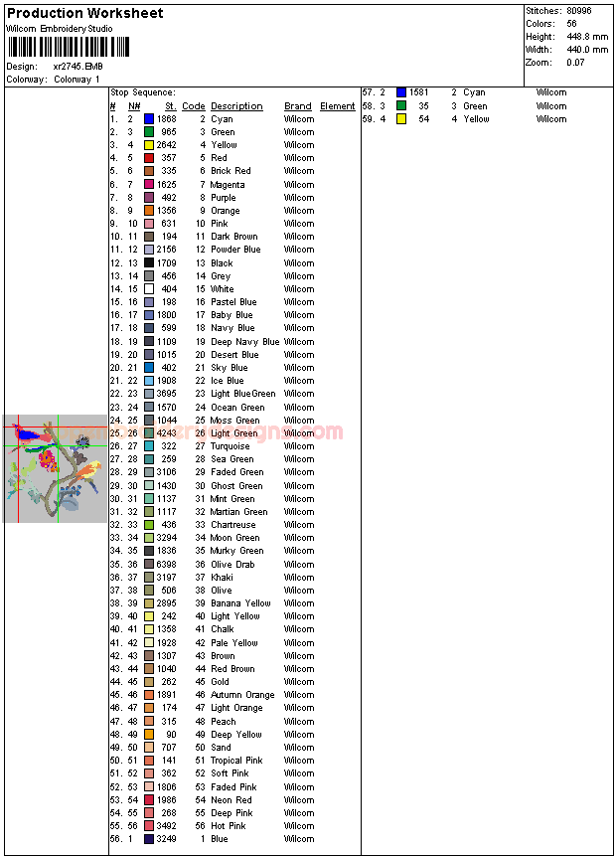Click the Faded Pink description
This screenshot has width=616, height=856.
point(233,787)
